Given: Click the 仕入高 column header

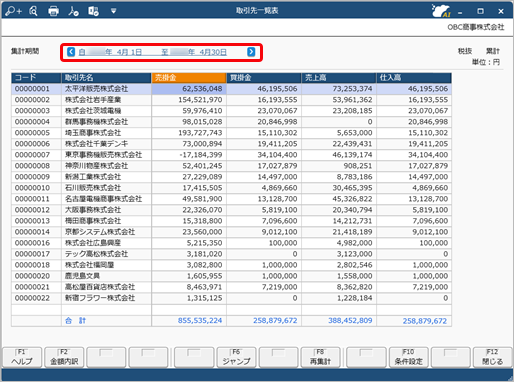Looking at the screenshot, I should [x=414, y=78].
